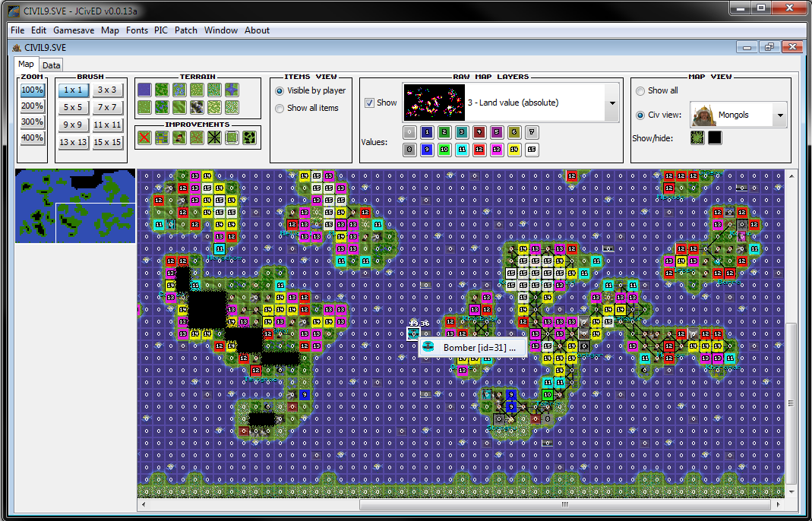The height and width of the screenshot is (521, 812).
Task: Pick the blue value 9 swatch
Action: click(427, 150)
